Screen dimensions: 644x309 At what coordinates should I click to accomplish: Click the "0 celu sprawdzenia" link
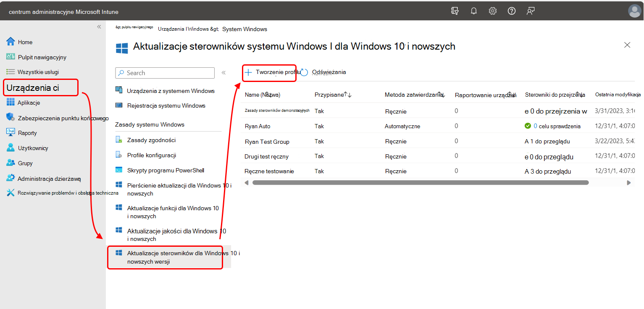556,126
